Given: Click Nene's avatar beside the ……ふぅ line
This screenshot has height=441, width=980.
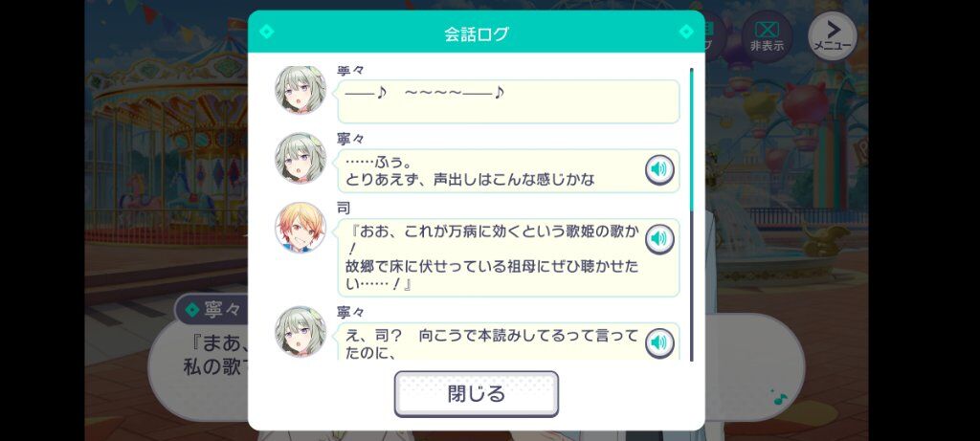Looking at the screenshot, I should (x=301, y=158).
